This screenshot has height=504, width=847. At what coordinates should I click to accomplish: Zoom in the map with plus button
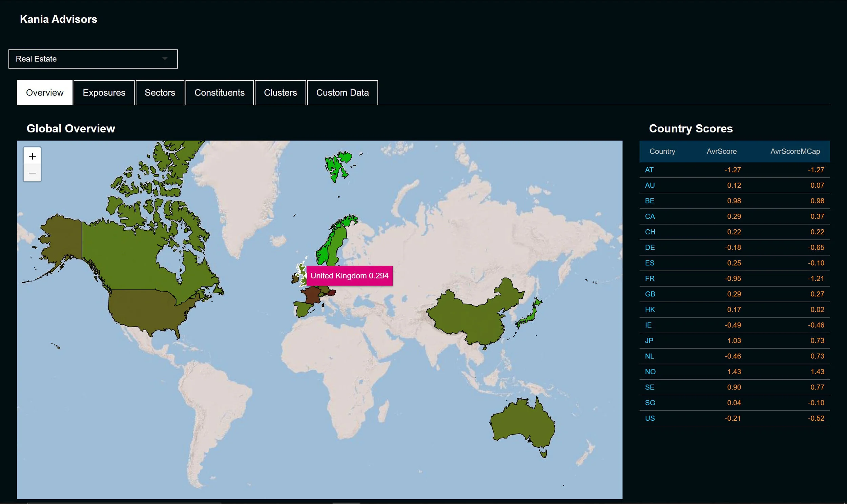32,156
